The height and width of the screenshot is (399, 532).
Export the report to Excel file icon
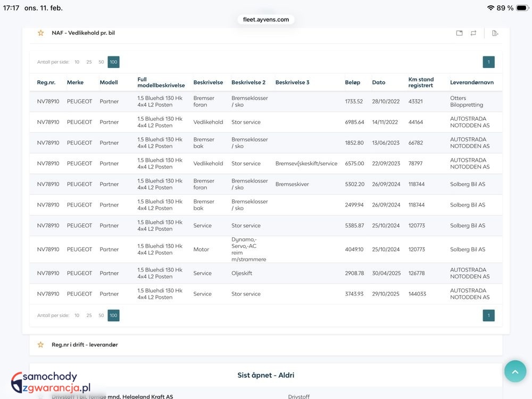(495, 33)
